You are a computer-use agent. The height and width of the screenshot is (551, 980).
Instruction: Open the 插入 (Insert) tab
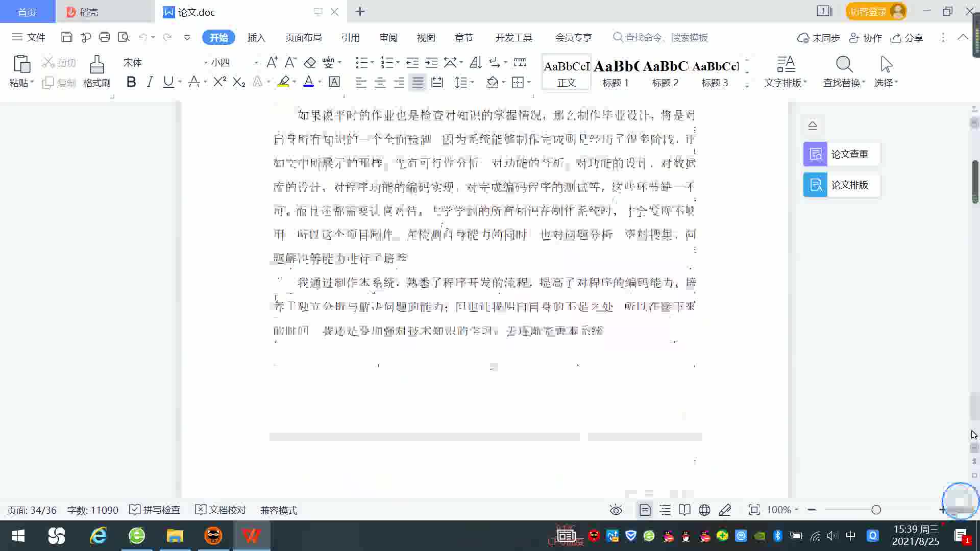click(x=256, y=37)
